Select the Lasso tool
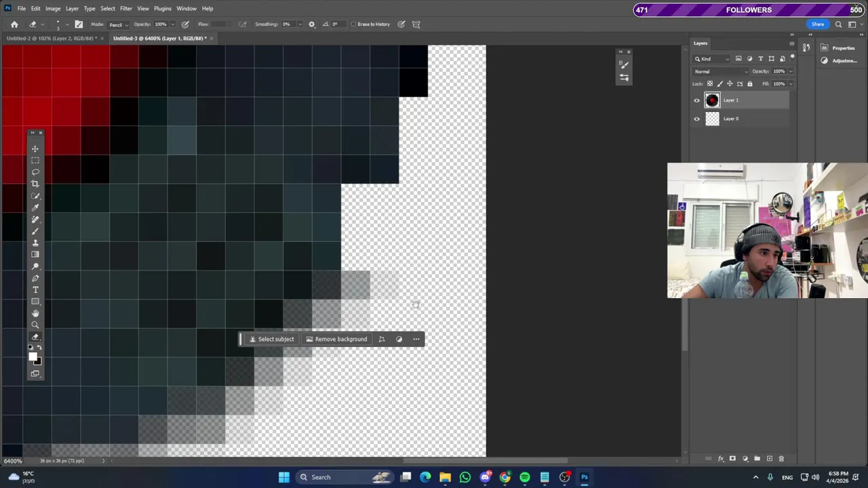 point(35,172)
